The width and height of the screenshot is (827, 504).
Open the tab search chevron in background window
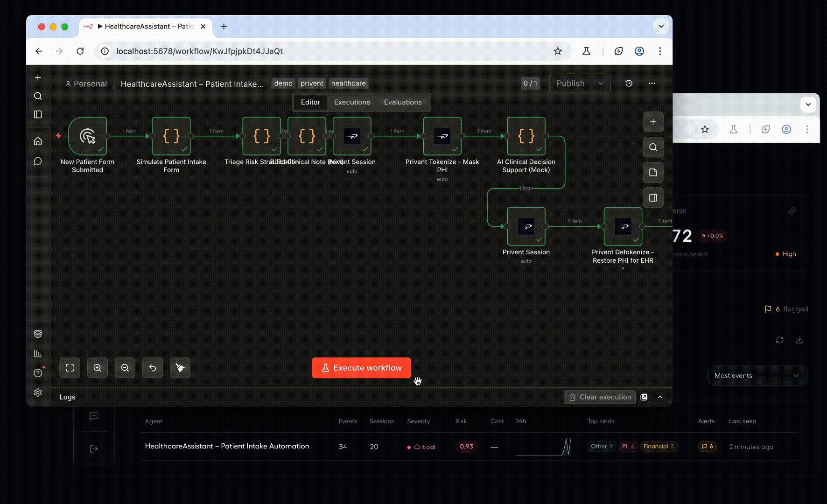[x=808, y=105]
